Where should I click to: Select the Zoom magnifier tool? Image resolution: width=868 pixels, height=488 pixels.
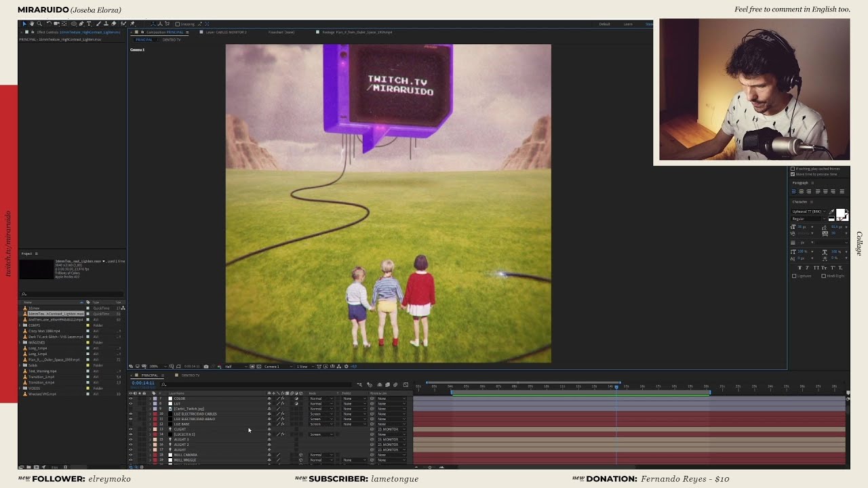[x=39, y=24]
